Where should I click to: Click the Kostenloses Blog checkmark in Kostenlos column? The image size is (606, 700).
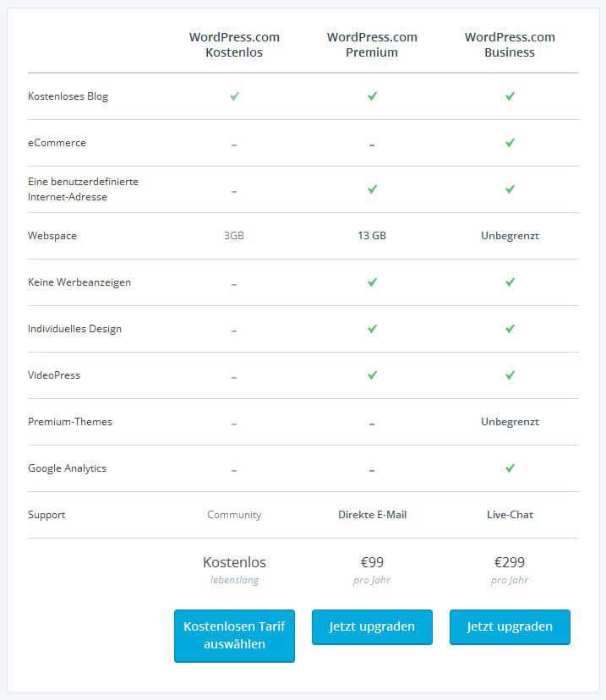coord(234,96)
